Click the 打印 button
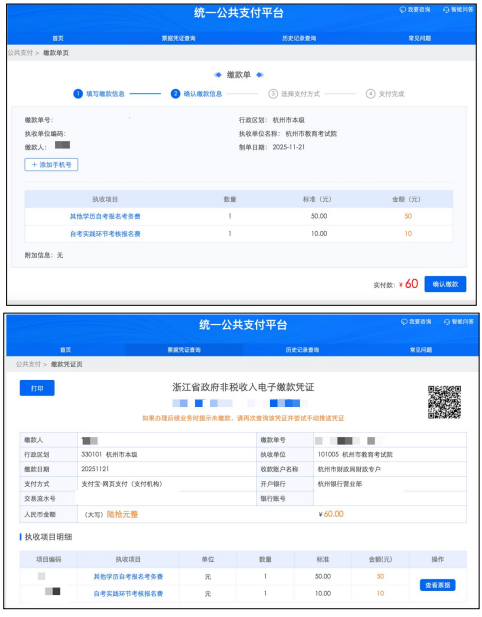Viewport: 482px width, 617px height. coord(37,388)
